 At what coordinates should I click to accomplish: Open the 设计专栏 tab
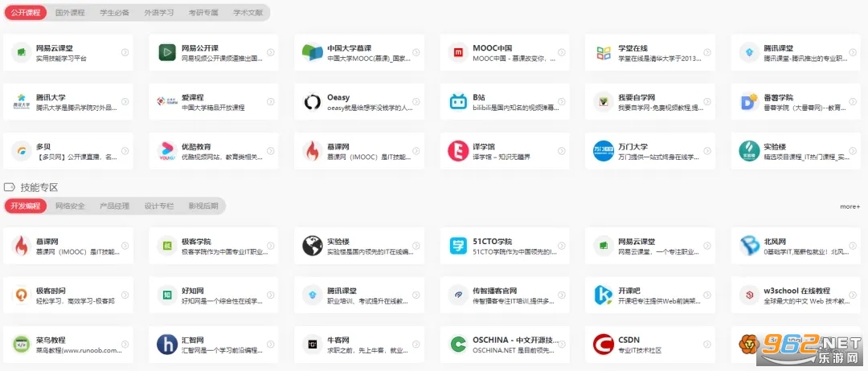(x=158, y=206)
